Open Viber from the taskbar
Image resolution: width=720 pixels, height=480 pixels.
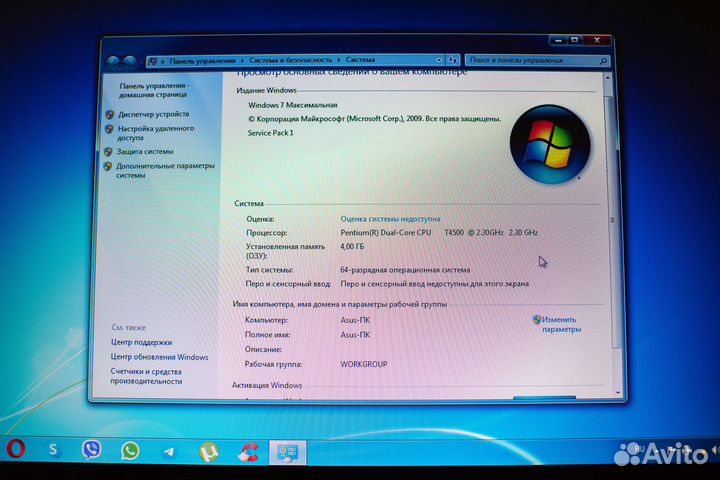tap(91, 450)
